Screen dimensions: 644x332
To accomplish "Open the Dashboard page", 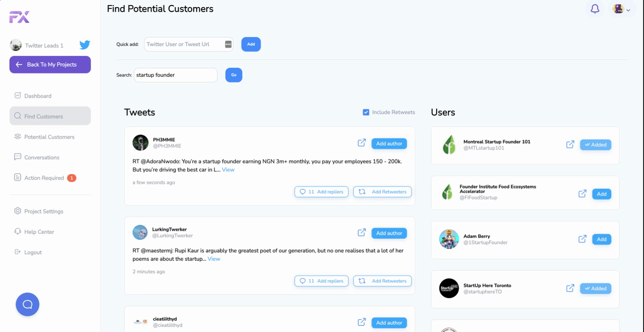I will point(38,96).
